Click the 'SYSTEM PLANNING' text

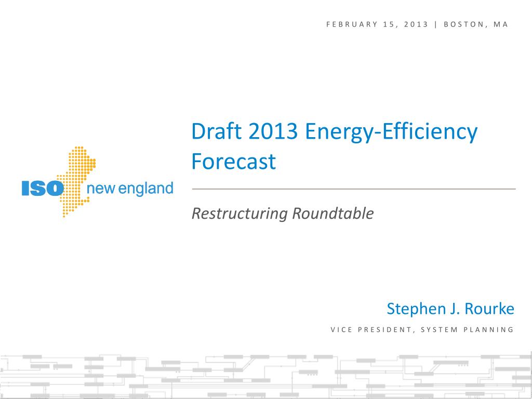(468, 330)
